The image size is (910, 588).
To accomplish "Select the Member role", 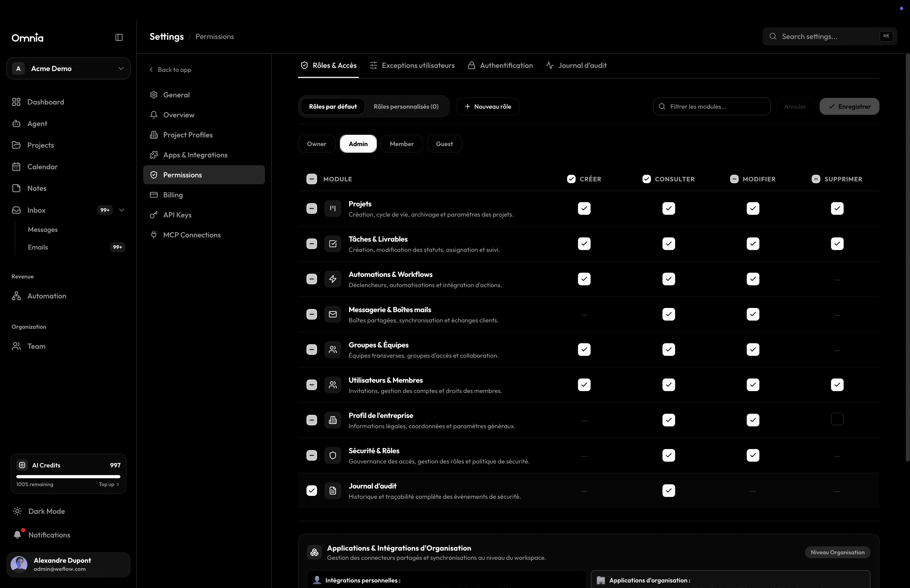I will [x=402, y=144].
